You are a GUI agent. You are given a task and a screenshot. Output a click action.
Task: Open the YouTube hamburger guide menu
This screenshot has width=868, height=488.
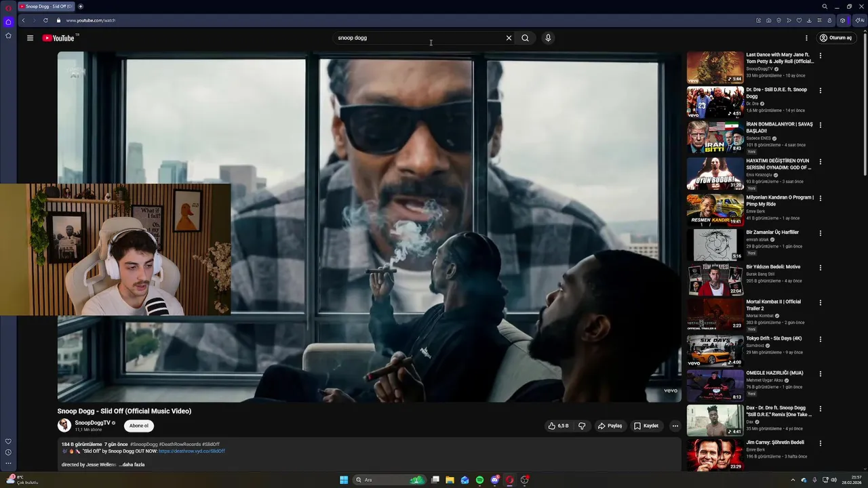tap(30, 38)
